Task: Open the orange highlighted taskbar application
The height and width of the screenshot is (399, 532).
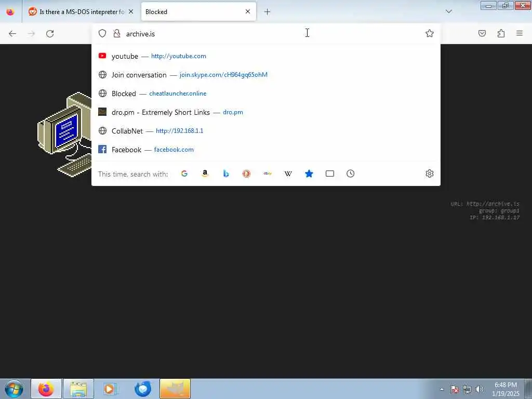Action: (175, 389)
